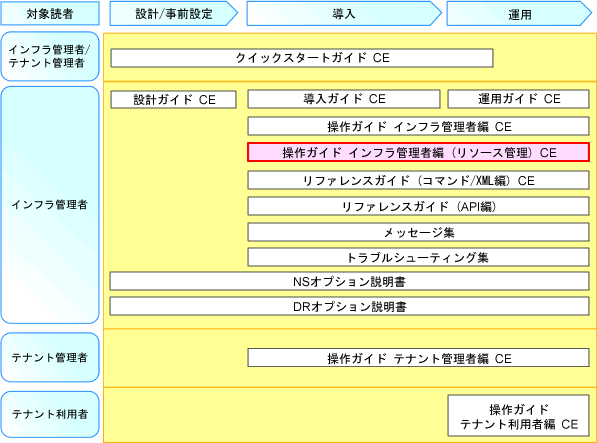Click the クイックスタートガイド CE box

point(302,58)
